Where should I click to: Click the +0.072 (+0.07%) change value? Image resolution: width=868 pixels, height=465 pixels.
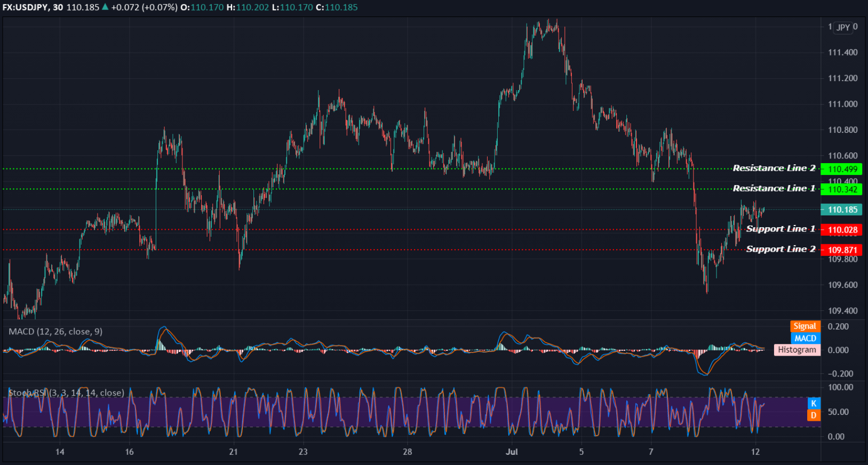pyautogui.click(x=144, y=7)
